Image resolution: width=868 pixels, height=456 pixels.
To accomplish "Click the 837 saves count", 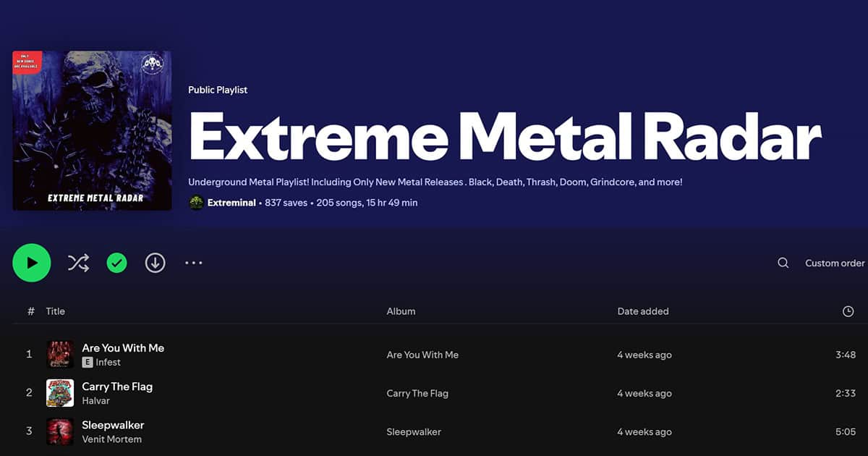I will 286,203.
